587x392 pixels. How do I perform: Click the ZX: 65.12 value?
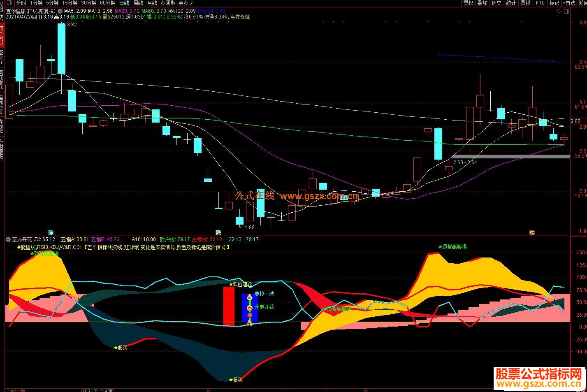pyautogui.click(x=44, y=239)
